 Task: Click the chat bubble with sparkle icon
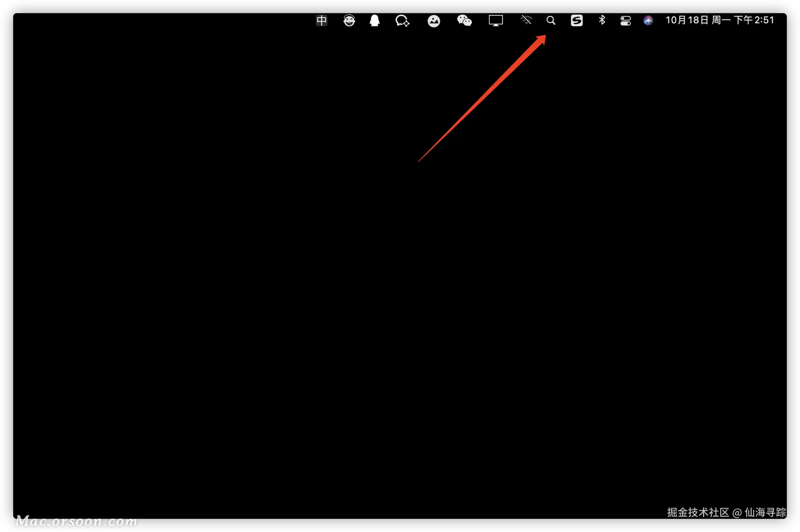(x=402, y=20)
